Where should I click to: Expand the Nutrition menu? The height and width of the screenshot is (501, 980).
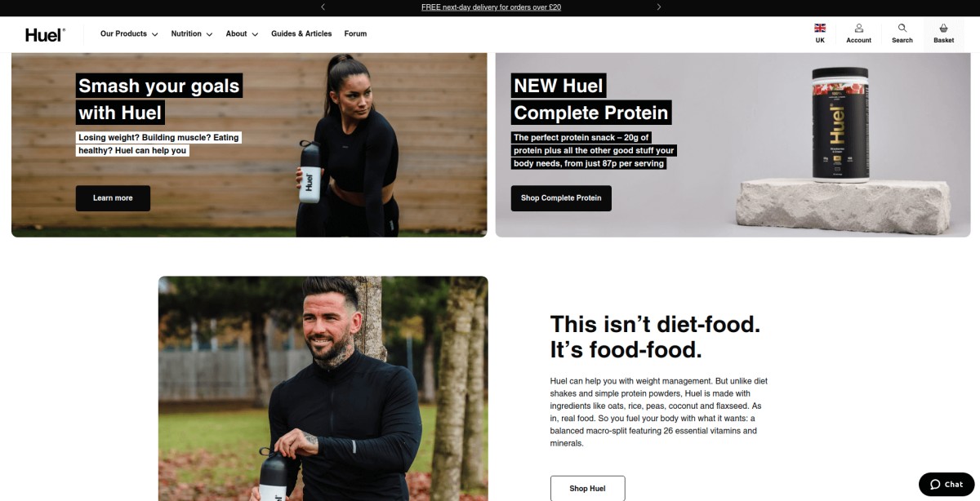coord(192,34)
